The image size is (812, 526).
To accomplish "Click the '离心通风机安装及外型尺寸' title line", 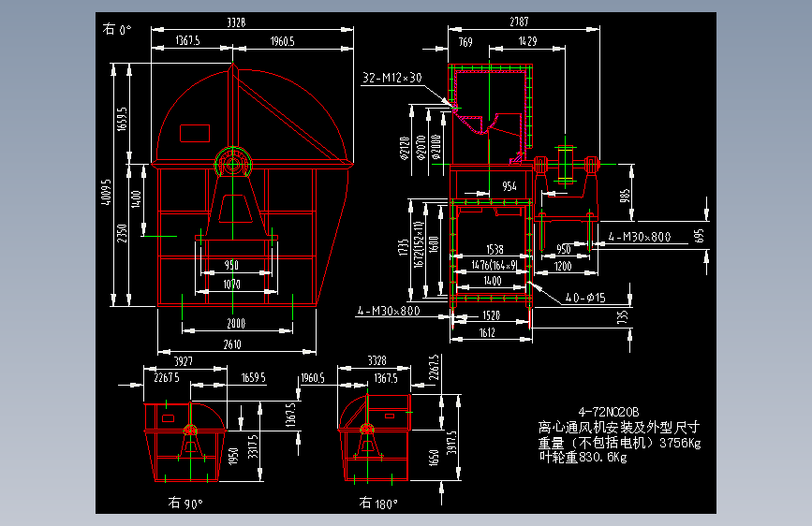I will [619, 428].
